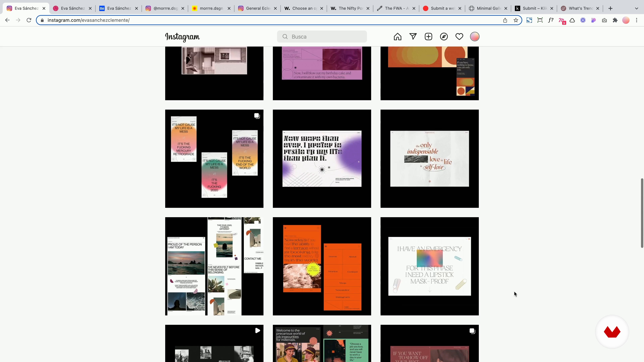This screenshot has height=362, width=644.
Task: Click the cloud extension icon
Action: coord(572,20)
